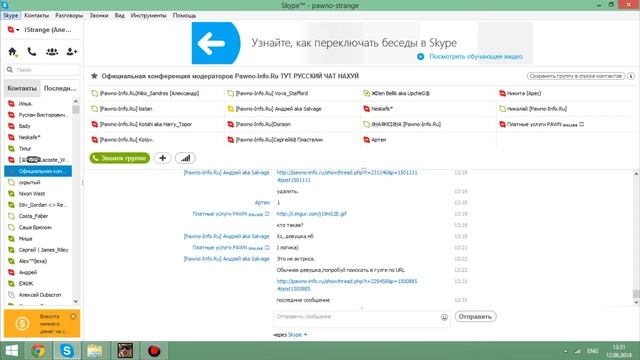640x360 pixels.
Task: Create a group with the people icon
Action: coord(52,52)
